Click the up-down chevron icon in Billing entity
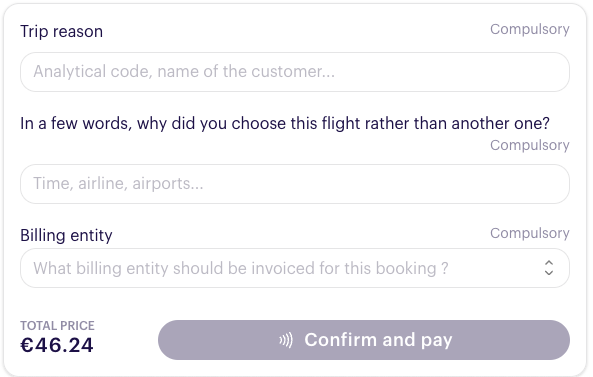This screenshot has height=377, width=593. [549, 268]
